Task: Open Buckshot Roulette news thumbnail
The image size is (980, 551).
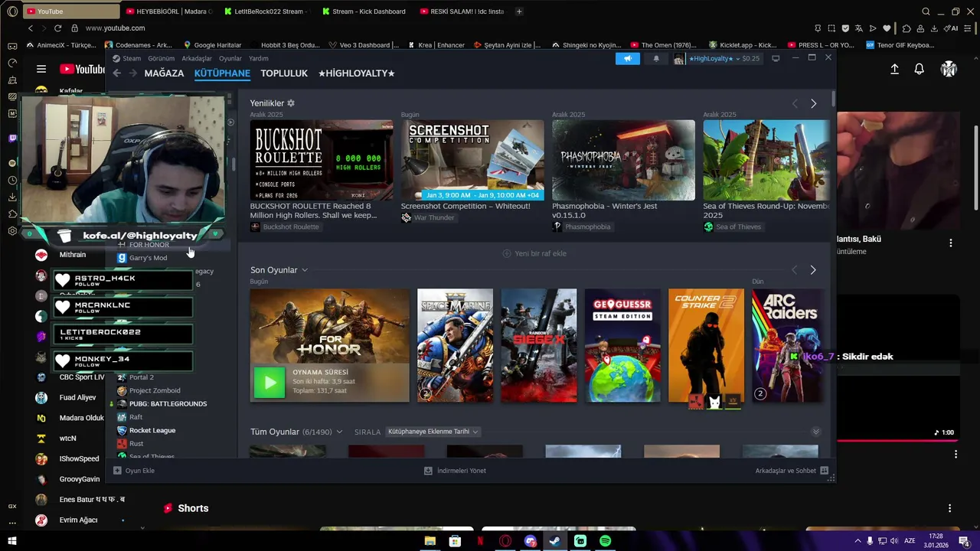Action: (322, 160)
